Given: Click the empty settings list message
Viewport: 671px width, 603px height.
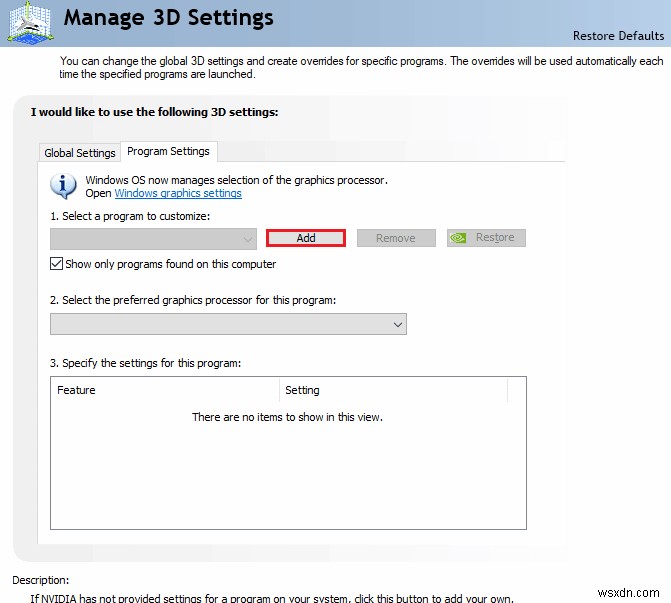Looking at the screenshot, I should click(x=287, y=417).
